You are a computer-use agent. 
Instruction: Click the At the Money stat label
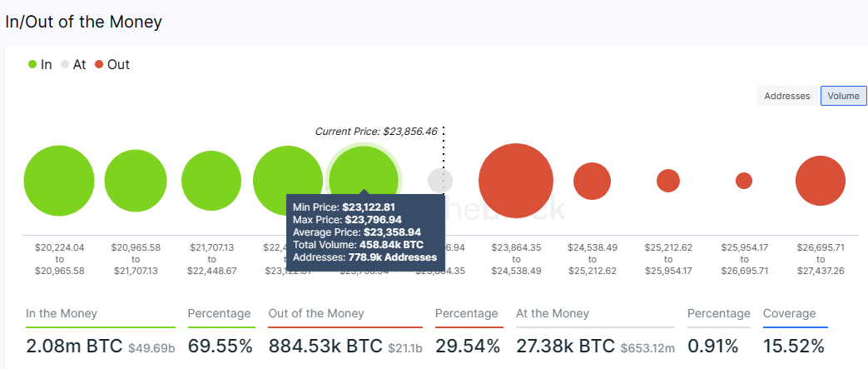553,314
